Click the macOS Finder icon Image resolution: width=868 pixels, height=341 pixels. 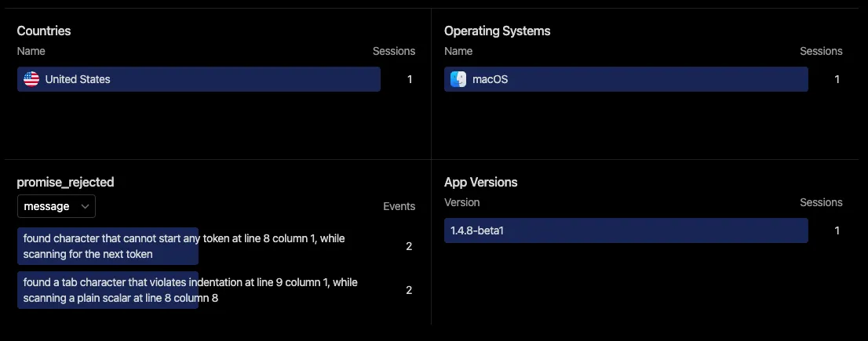pyautogui.click(x=458, y=79)
